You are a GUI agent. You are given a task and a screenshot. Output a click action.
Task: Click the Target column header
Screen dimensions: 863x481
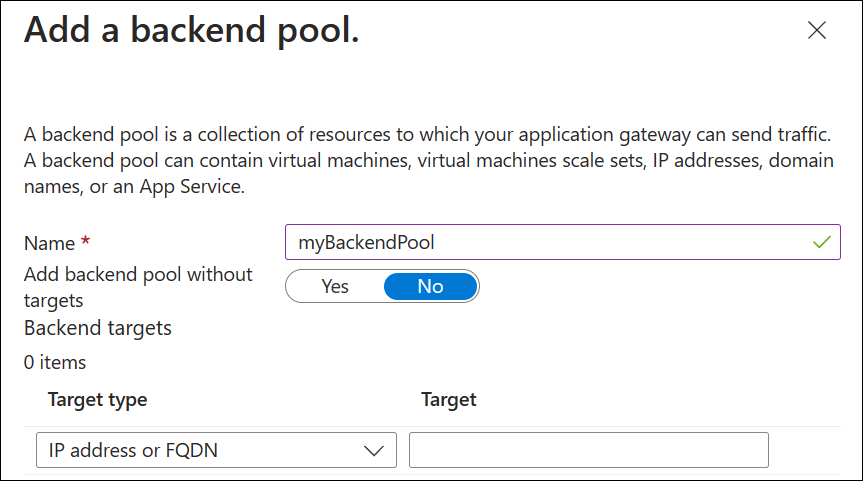click(x=449, y=400)
